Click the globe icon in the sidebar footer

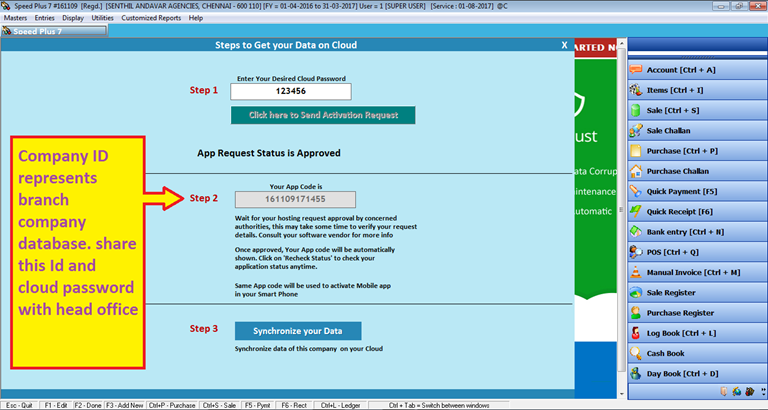[x=737, y=391]
